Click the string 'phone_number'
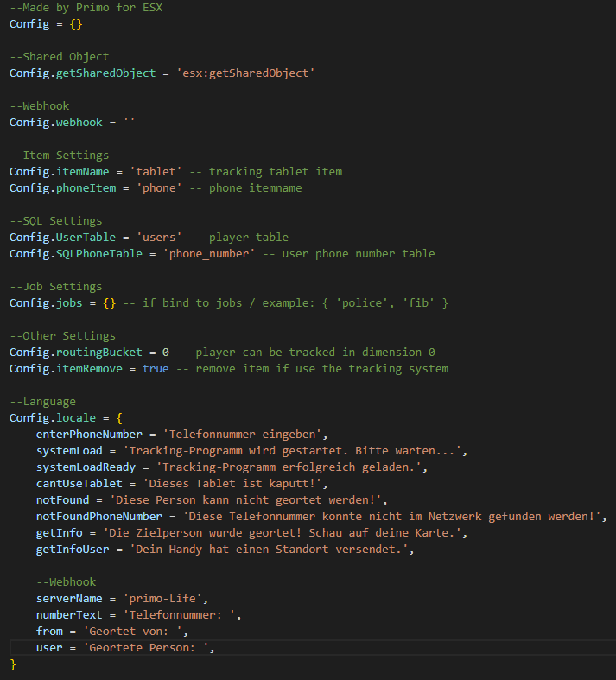 point(209,254)
